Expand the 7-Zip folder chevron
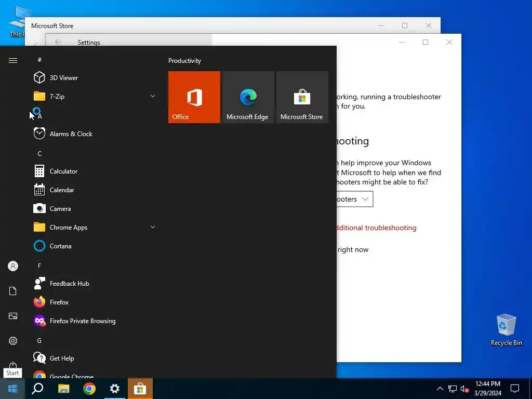532x399 pixels. pos(153,96)
